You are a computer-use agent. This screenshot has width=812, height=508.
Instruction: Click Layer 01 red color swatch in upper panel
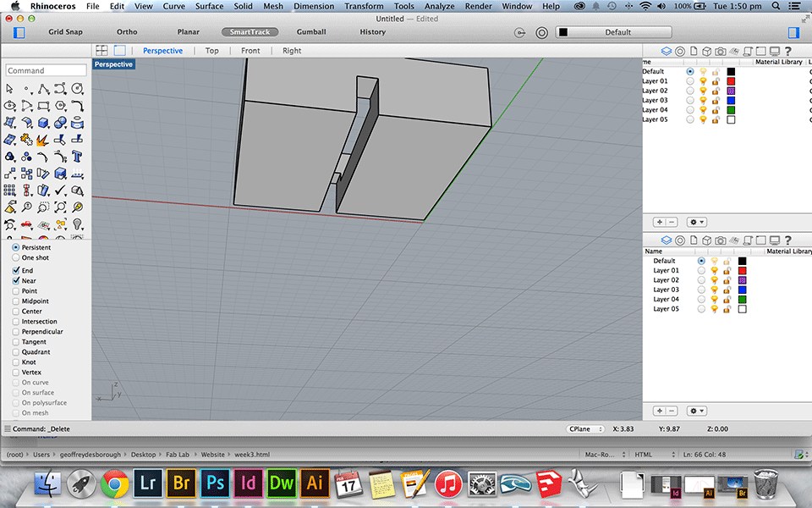(x=731, y=81)
